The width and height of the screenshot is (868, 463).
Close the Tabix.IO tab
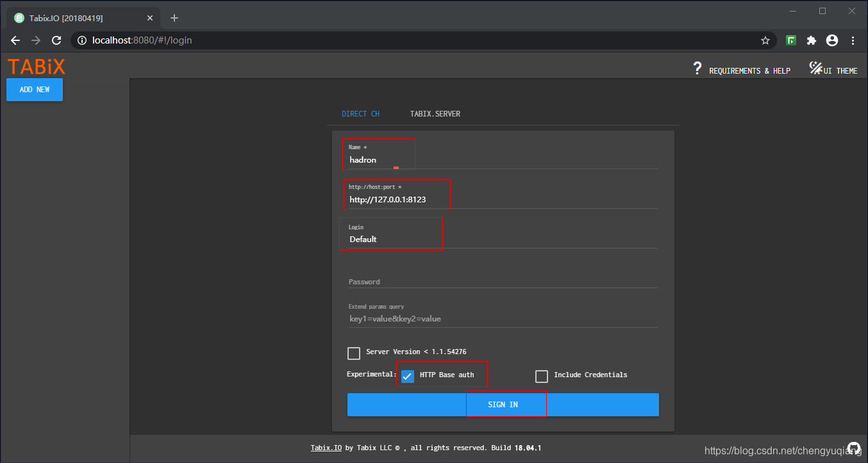150,18
